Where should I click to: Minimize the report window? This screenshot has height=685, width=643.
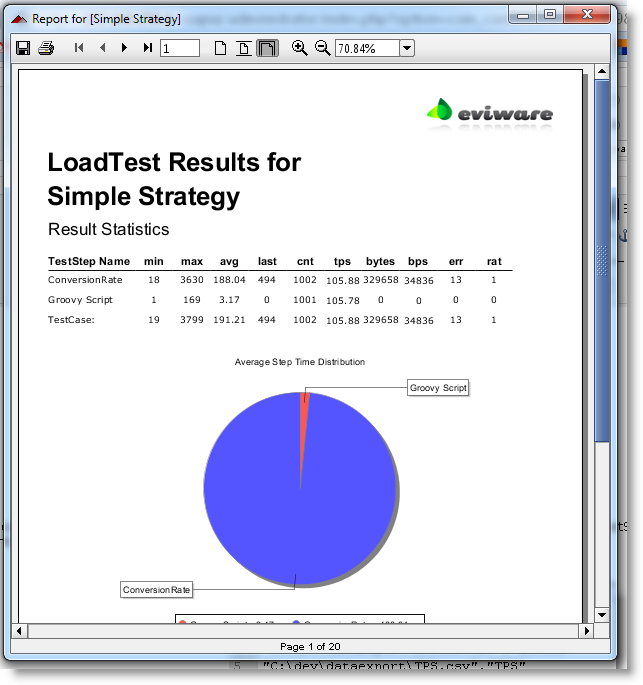[523, 15]
